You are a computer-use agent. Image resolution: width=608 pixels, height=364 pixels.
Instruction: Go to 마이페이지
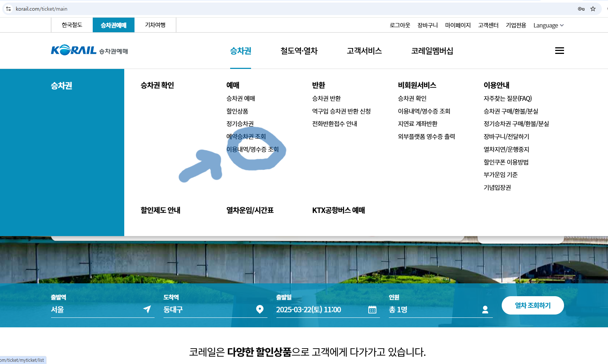coord(458,25)
